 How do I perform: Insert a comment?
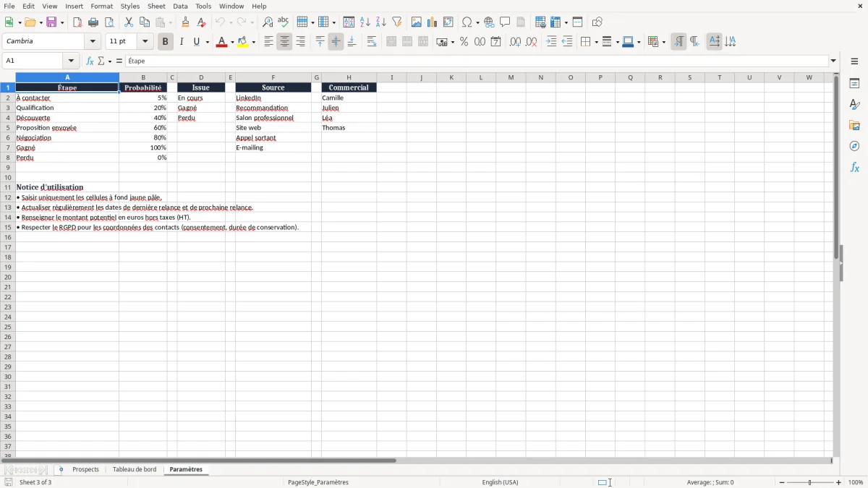point(505,22)
